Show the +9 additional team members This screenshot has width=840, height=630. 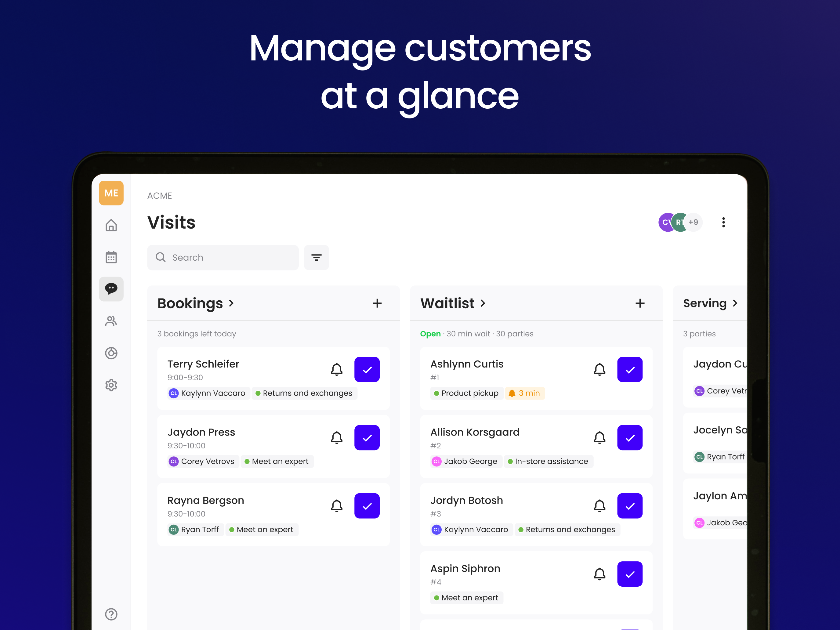pyautogui.click(x=694, y=222)
